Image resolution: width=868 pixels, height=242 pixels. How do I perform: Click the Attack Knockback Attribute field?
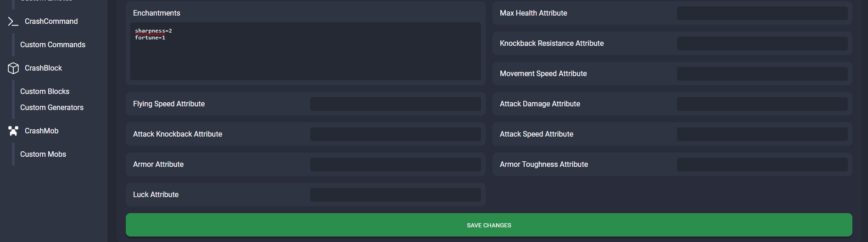point(396,134)
